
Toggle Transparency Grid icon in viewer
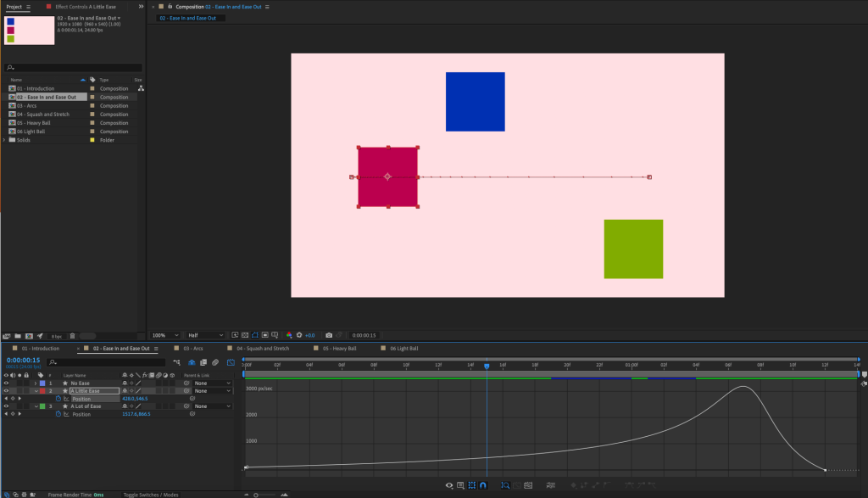pyautogui.click(x=245, y=335)
